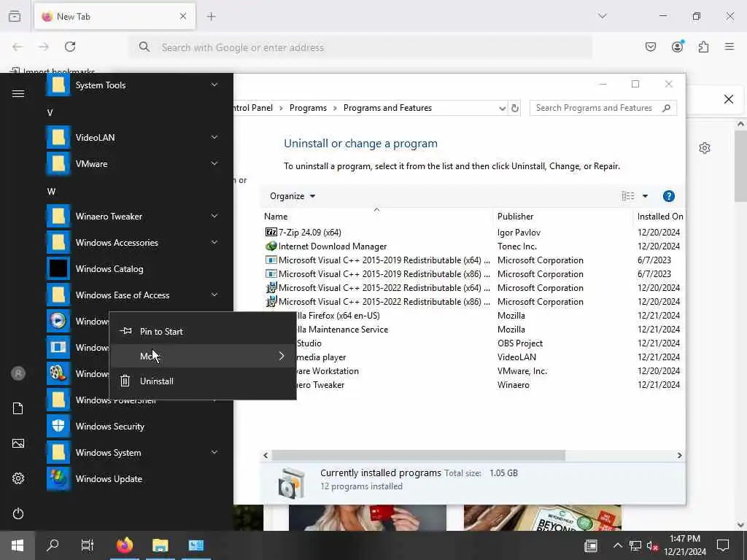Screen dimensions: 747x560
Task: Open taskbar Search magnifier
Action: coord(53,545)
